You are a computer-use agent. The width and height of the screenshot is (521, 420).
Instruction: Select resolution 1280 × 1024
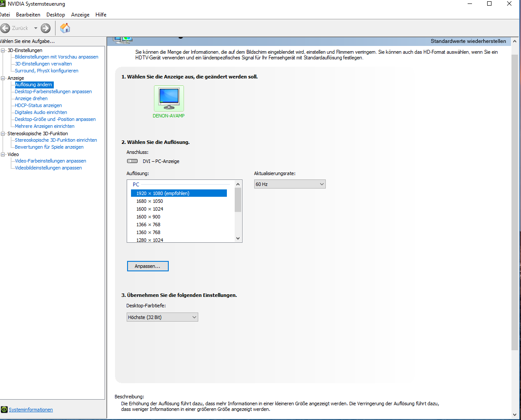[149, 240]
